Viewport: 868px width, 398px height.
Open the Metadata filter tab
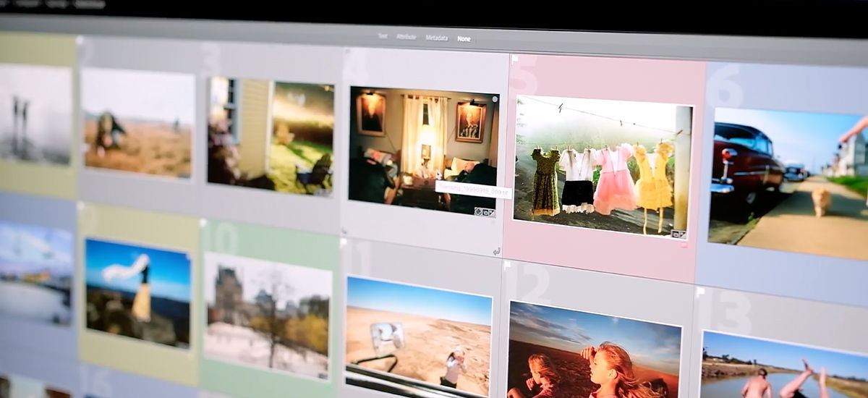coord(436,38)
